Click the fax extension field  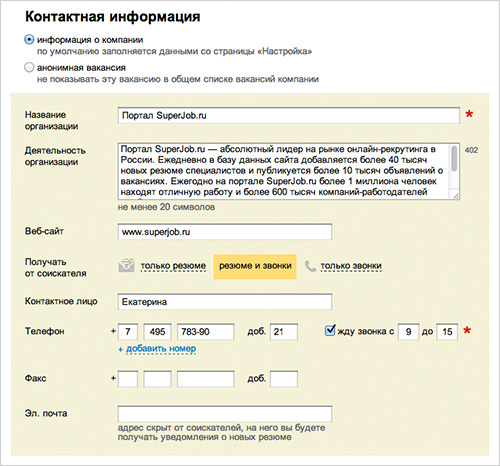[284, 379]
